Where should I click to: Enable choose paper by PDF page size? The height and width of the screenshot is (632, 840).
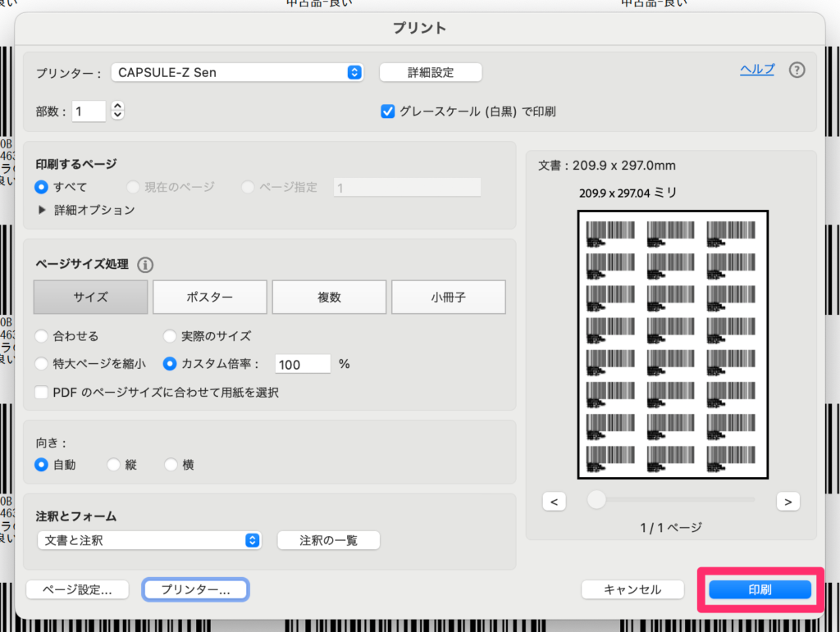coord(42,393)
